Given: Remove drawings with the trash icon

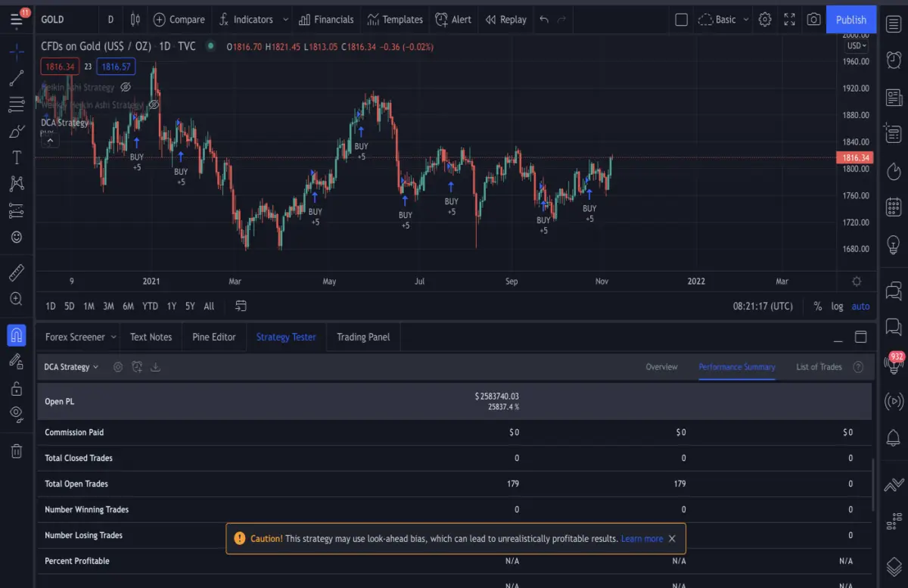Looking at the screenshot, I should click(17, 450).
